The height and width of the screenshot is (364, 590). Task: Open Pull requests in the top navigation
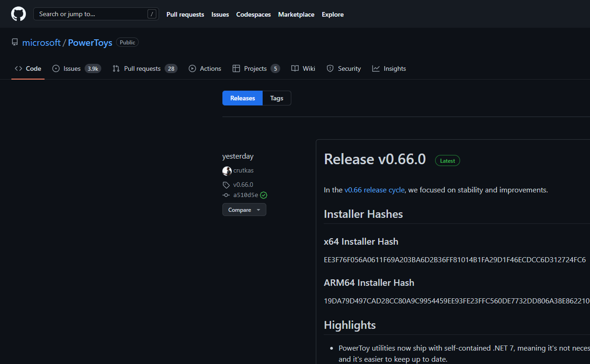click(x=185, y=14)
